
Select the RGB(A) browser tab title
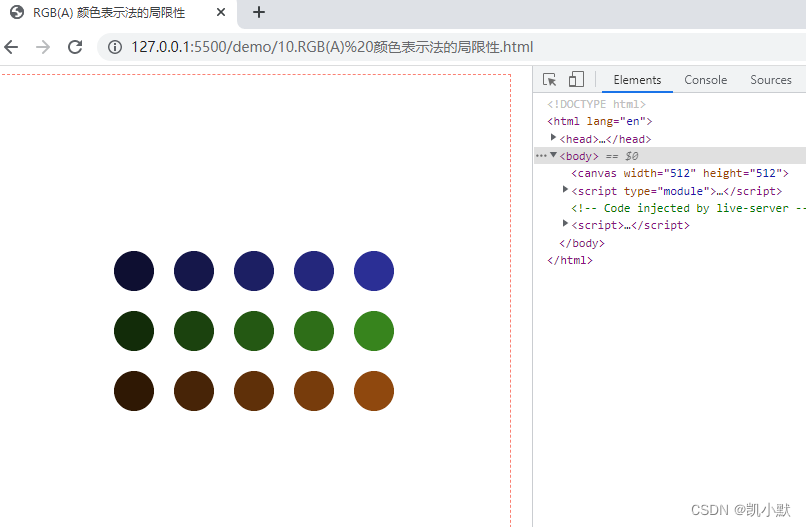coord(109,12)
